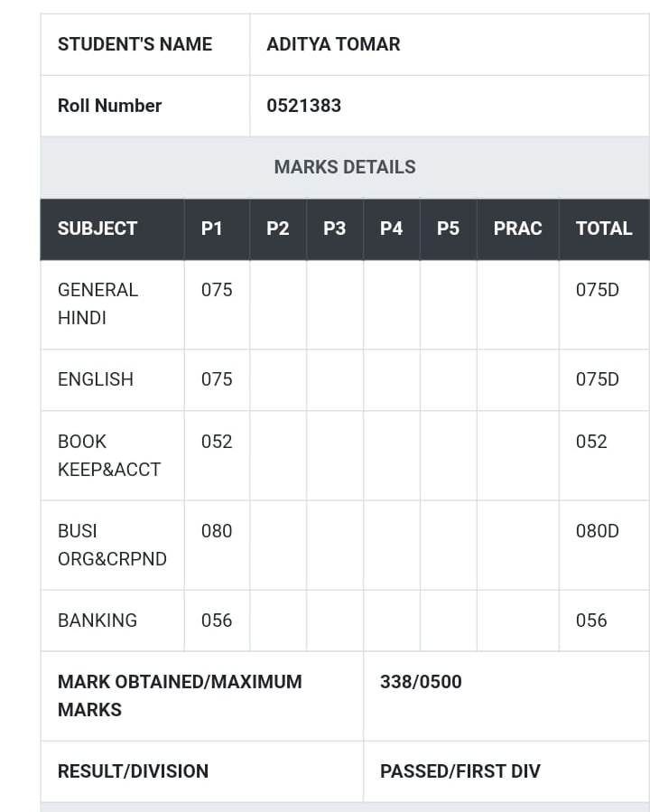Viewport: 650px width, 812px height.
Task: Select the 338/0500 marks obtained value
Action: [x=421, y=682]
